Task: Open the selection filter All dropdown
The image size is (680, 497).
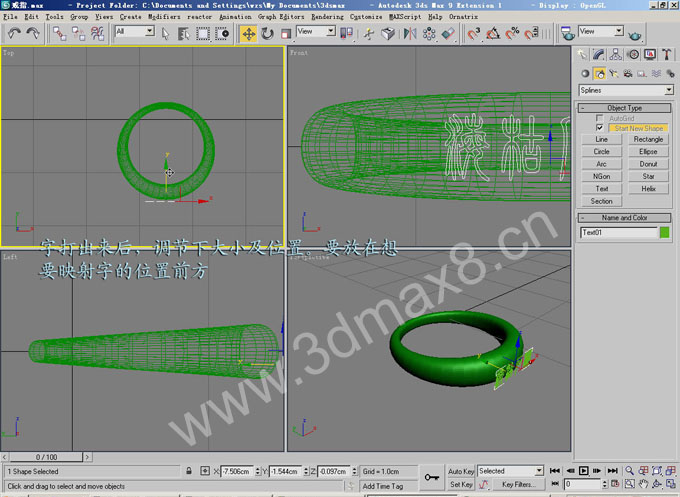Action: coord(135,31)
